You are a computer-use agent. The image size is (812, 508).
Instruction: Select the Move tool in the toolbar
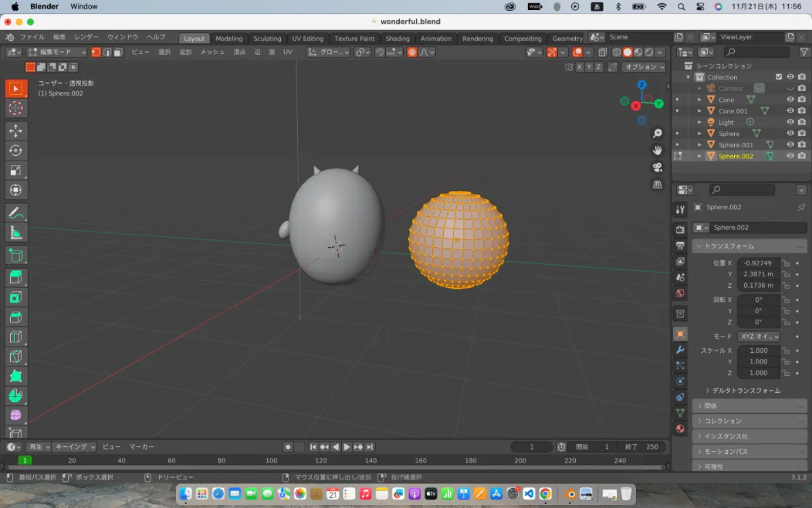click(16, 131)
